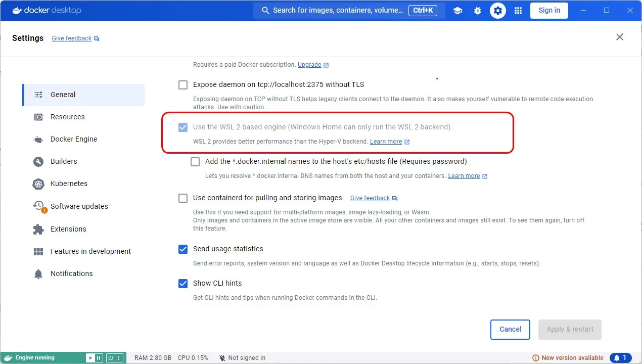Viewport: 642px width, 364px height.
Task: Uncheck Show CLI hints
Action: pyautogui.click(x=183, y=283)
